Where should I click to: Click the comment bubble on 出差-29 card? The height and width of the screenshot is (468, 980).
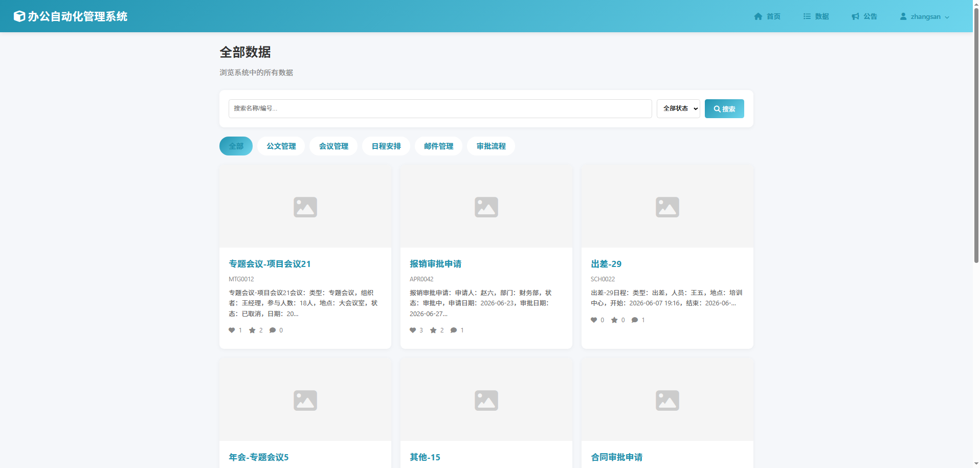click(x=635, y=320)
